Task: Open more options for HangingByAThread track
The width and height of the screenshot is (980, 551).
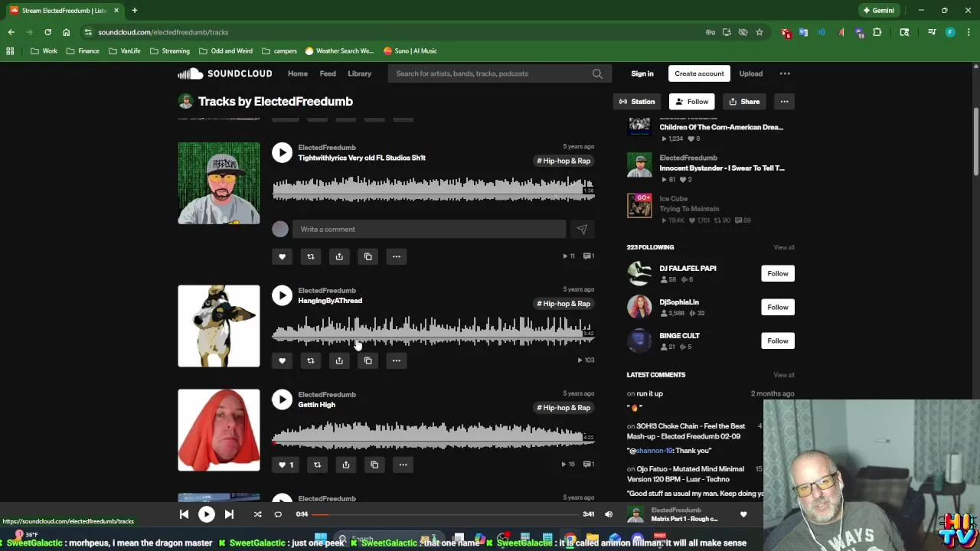Action: tap(397, 360)
